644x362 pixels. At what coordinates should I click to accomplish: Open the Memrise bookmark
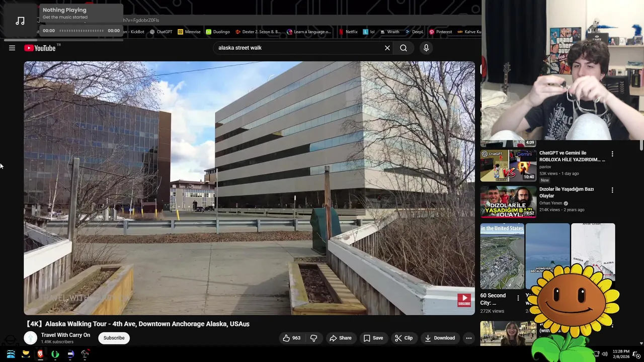click(x=189, y=32)
